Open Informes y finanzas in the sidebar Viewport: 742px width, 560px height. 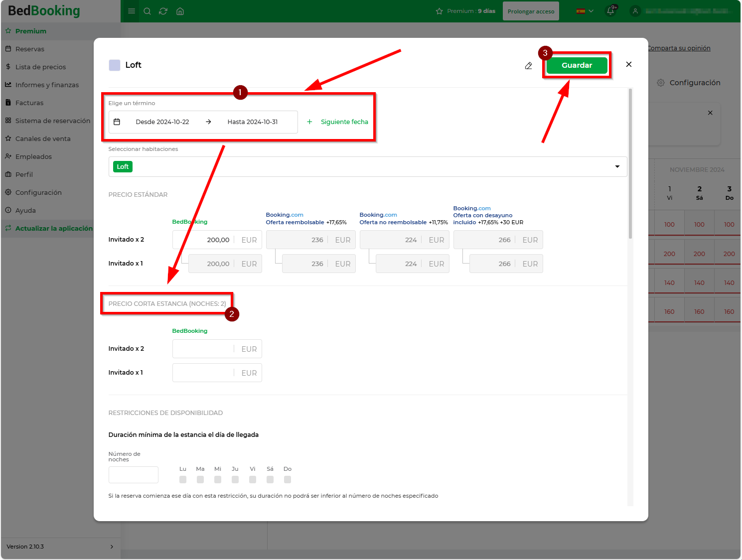[x=47, y=85]
